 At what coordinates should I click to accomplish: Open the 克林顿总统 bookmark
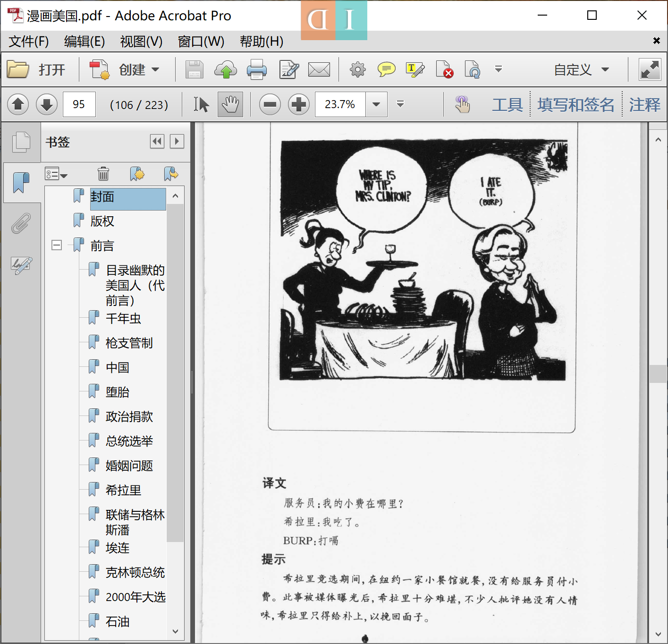[135, 572]
